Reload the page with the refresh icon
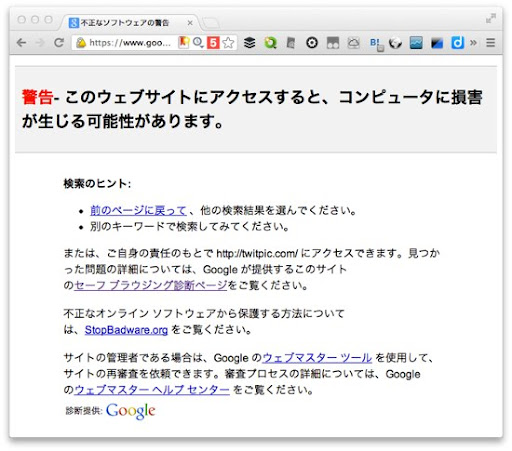This screenshot has height=451, width=512. coord(59,43)
